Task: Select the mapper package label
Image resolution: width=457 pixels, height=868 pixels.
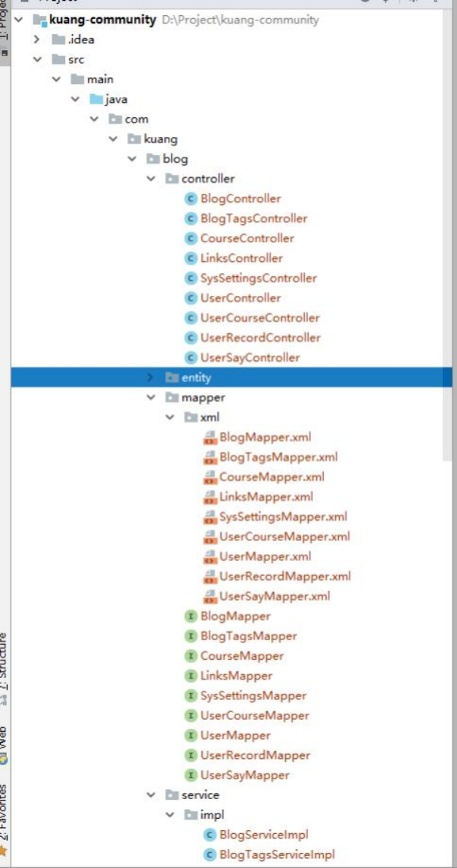Action: coord(203,397)
